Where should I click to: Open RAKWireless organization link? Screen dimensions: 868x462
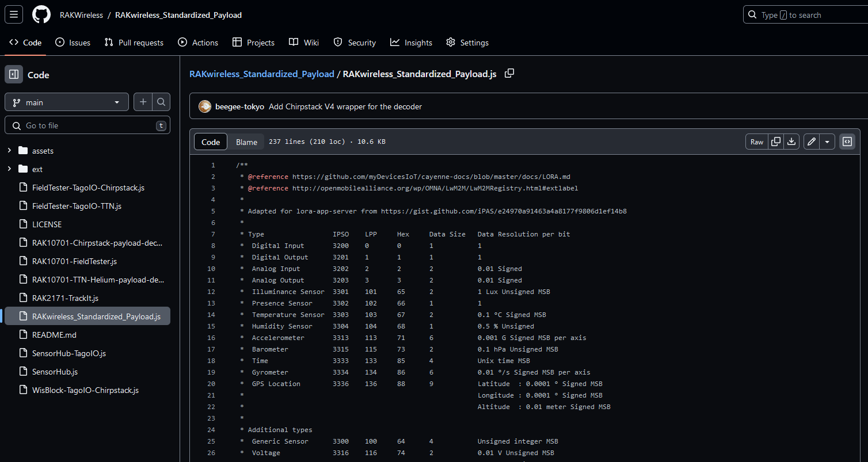point(81,15)
